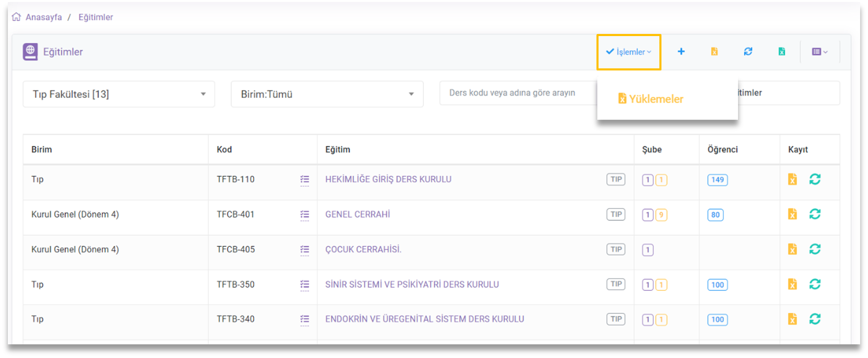Click the list icon beside TFTB-340

coord(305,319)
